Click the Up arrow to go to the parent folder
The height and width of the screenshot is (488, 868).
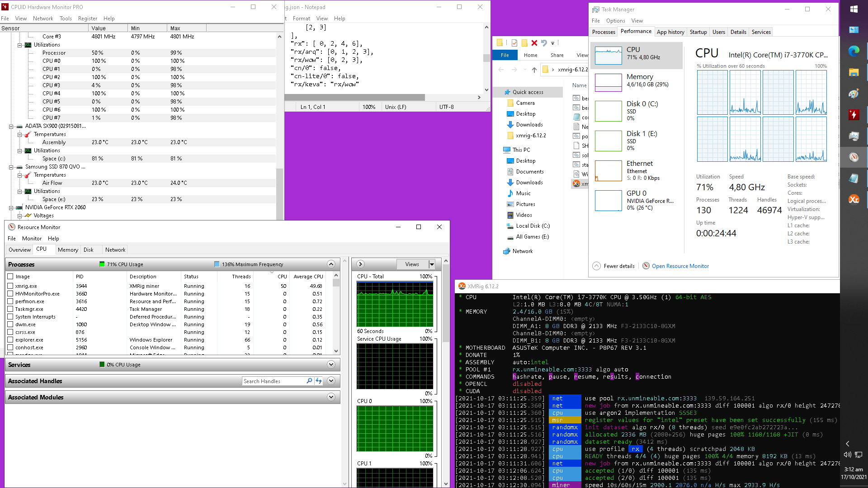(x=534, y=70)
